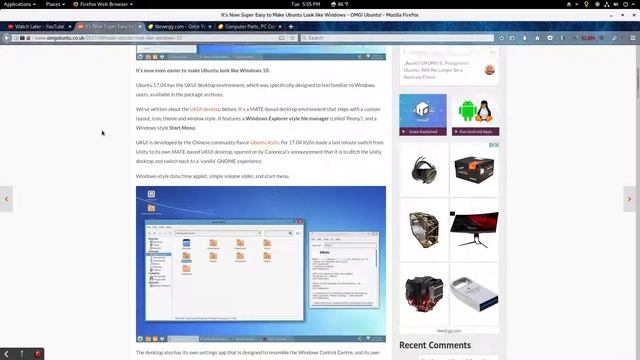640x360 pixels.
Task: Open the network indicator in the top panel
Action: 607,4
